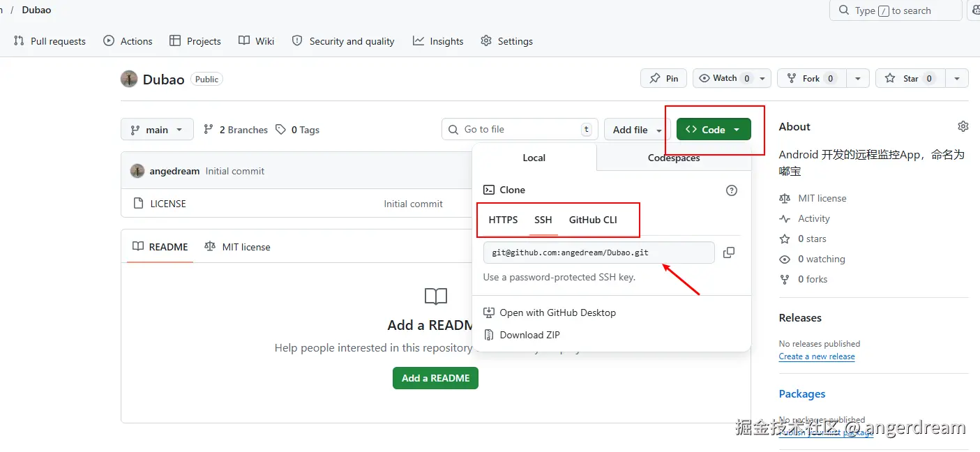The height and width of the screenshot is (452, 980).
Task: Click the MIT license link in About
Action: pyautogui.click(x=822, y=198)
